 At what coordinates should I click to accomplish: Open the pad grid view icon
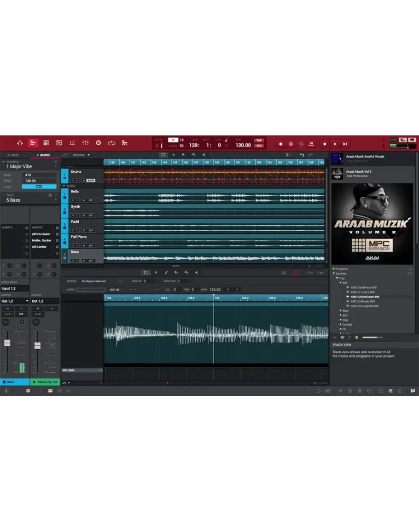(x=46, y=143)
